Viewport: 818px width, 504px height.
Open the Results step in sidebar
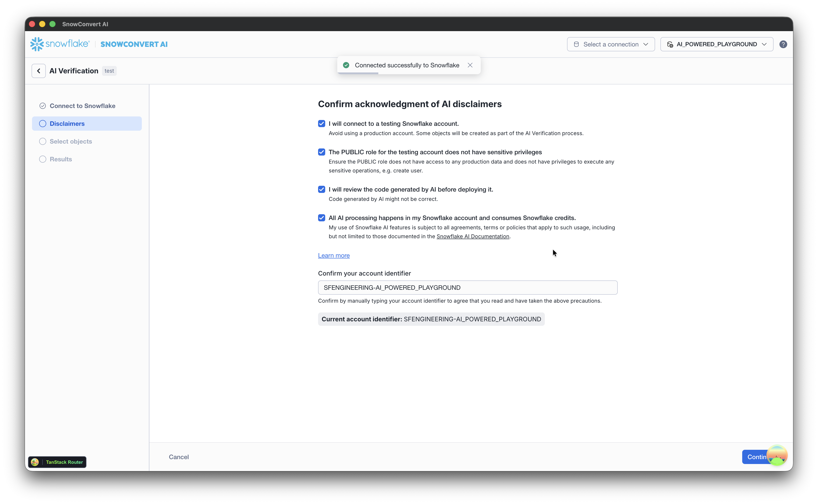point(61,159)
